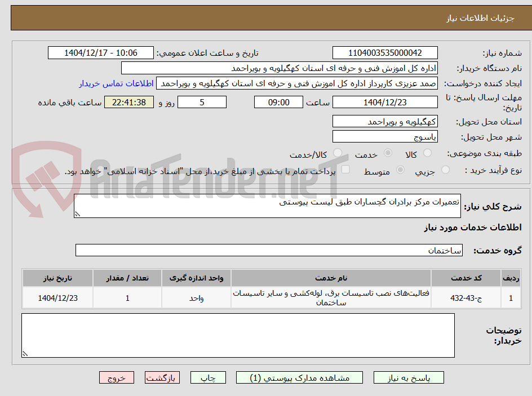Select the جزیی purchase type radio

pyautogui.click(x=445, y=170)
